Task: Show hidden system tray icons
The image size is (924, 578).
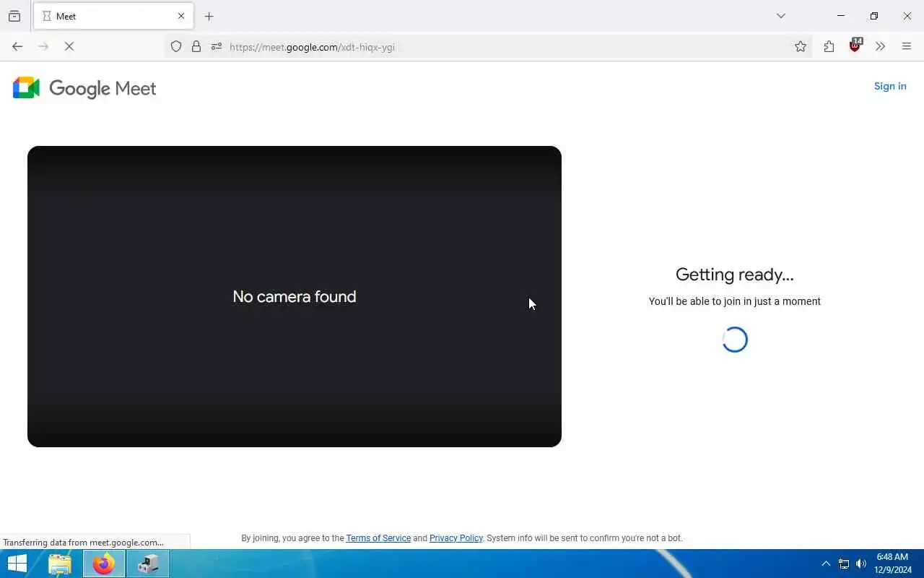Action: [826, 564]
